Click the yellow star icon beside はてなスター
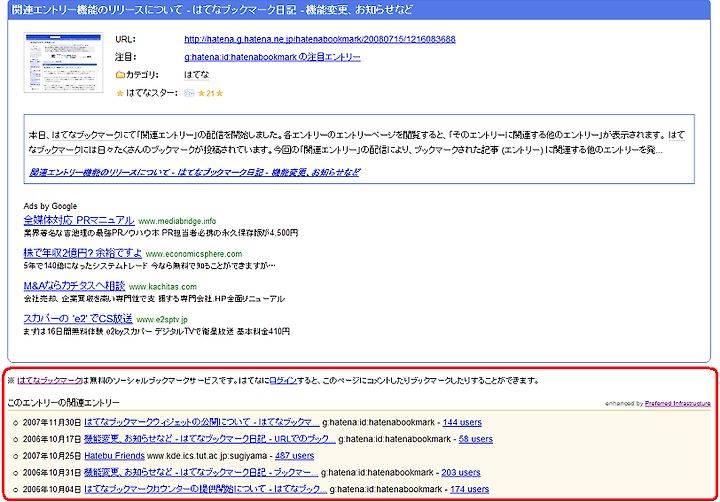Image resolution: width=720 pixels, height=502 pixels. coord(120,93)
